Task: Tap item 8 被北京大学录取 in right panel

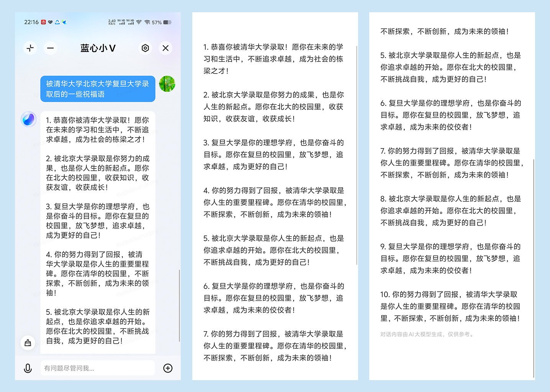Action: [x=451, y=211]
